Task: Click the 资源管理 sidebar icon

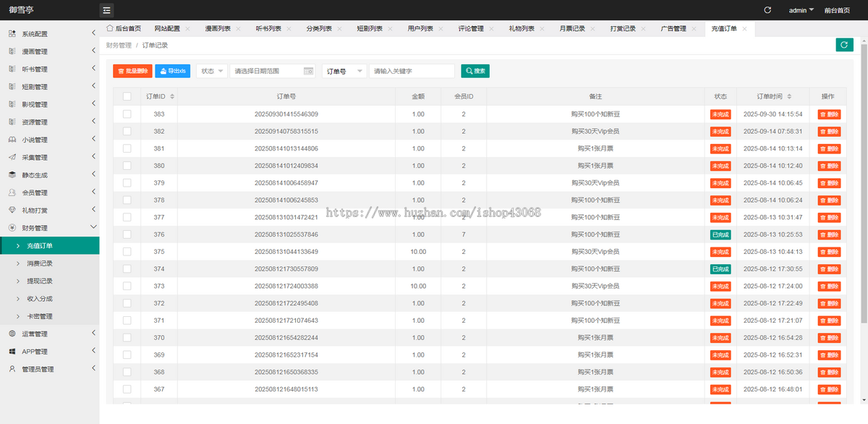Action: click(x=12, y=122)
